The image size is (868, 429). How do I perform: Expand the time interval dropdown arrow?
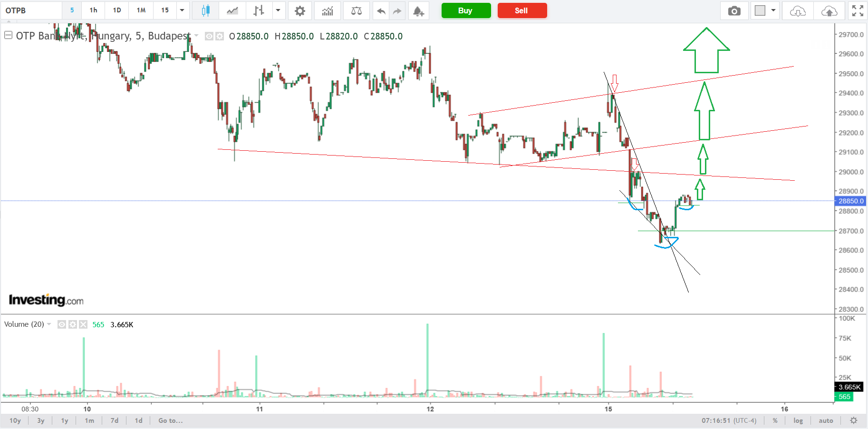point(182,10)
